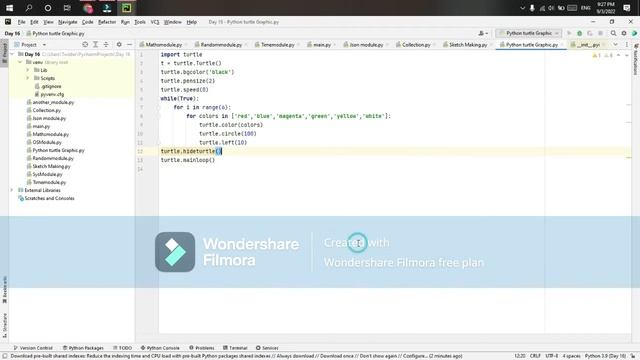640x360 pixels.
Task: Click the Stop square icon in the toolbar
Action: pyautogui.click(x=600, y=33)
